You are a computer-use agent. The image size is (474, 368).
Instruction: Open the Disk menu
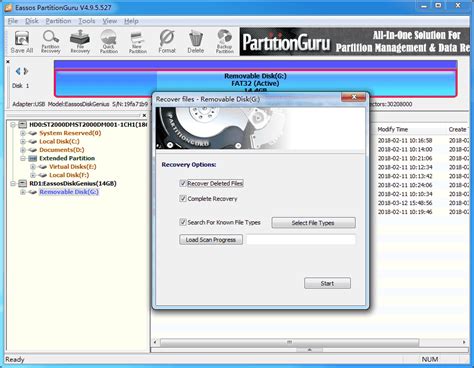32,21
